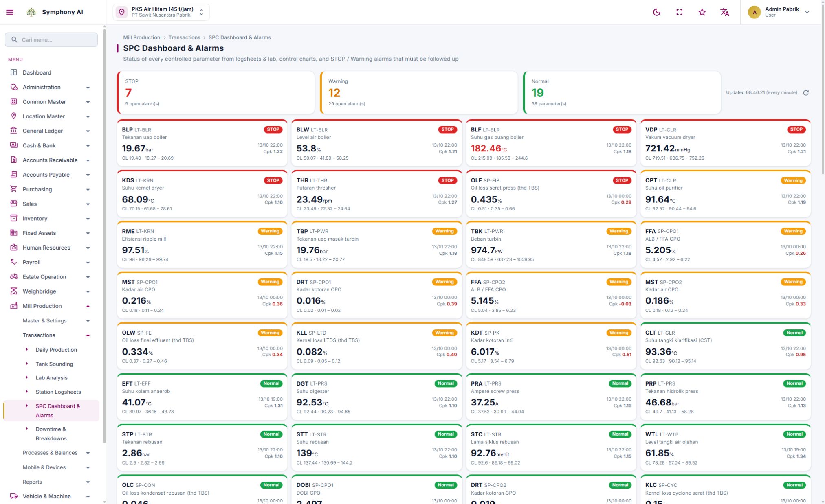Enter fullscreen mode icon
The width and height of the screenshot is (825, 504).
679,12
